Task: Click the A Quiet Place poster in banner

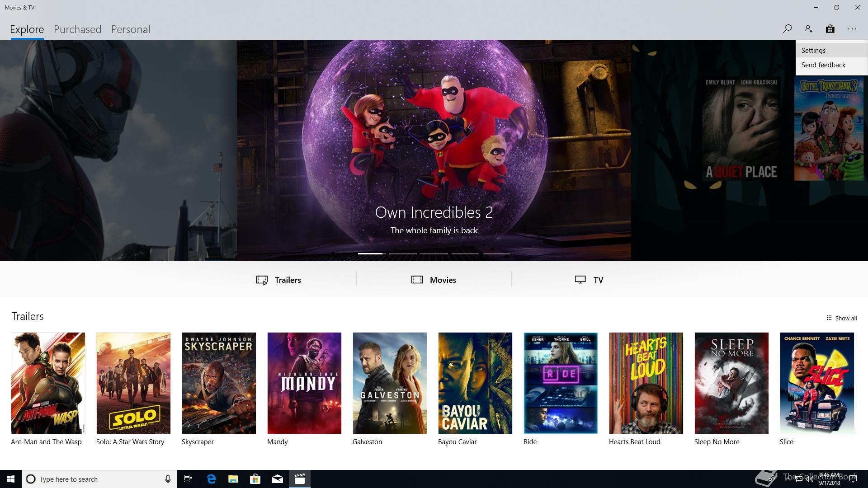Action: (741, 128)
